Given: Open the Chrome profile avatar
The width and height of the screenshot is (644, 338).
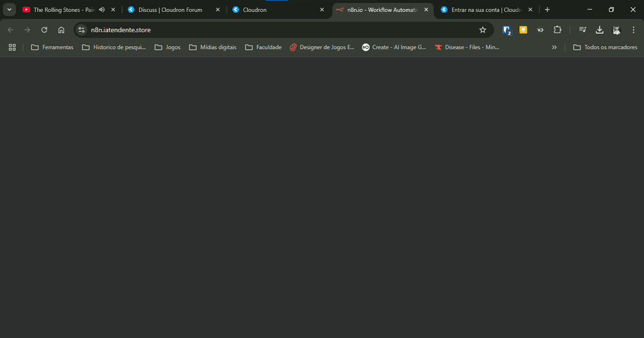Looking at the screenshot, I should (x=616, y=30).
